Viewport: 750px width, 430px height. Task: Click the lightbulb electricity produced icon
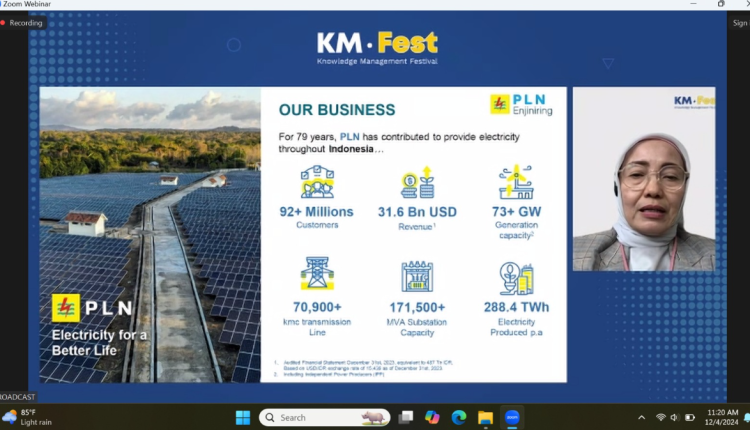[x=516, y=278]
